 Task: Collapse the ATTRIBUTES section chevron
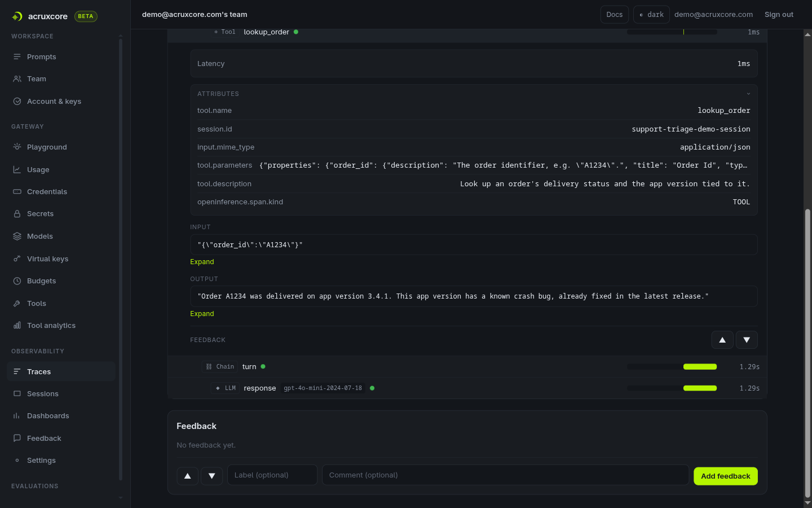[x=748, y=94]
